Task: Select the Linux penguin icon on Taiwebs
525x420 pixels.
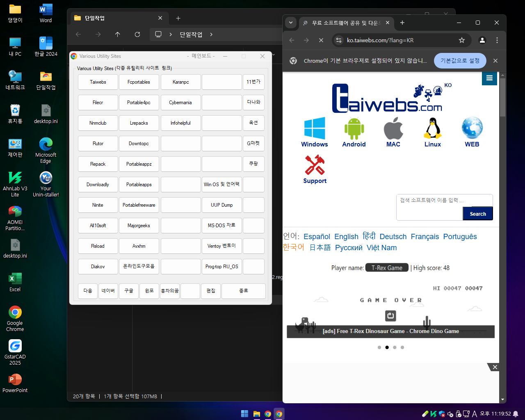Action: (433, 132)
